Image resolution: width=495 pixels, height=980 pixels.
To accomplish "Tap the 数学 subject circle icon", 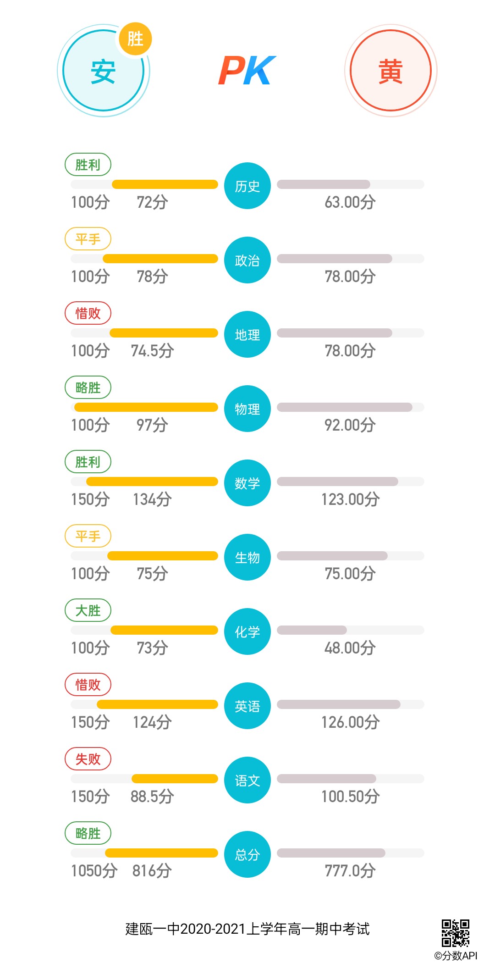I will click(x=247, y=483).
